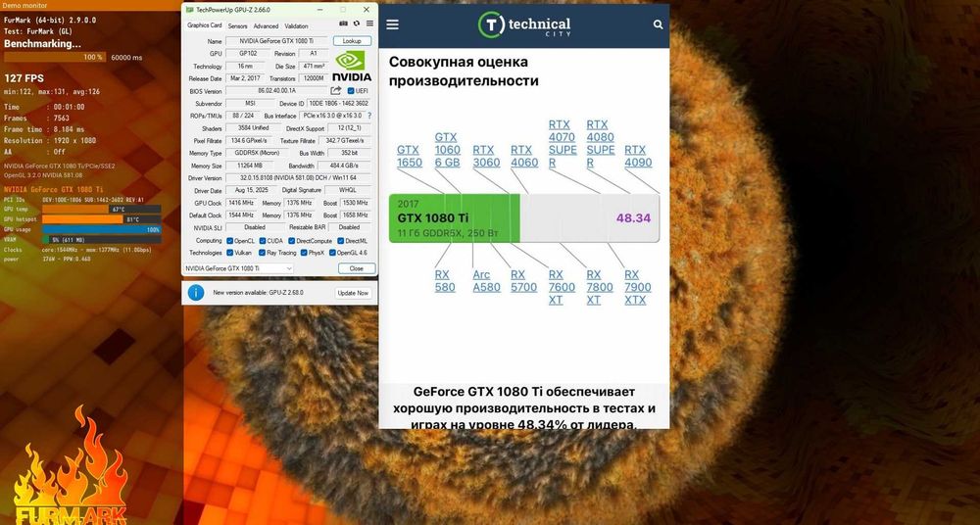Click the Technical City search icon
980x525 pixels.
click(x=658, y=24)
